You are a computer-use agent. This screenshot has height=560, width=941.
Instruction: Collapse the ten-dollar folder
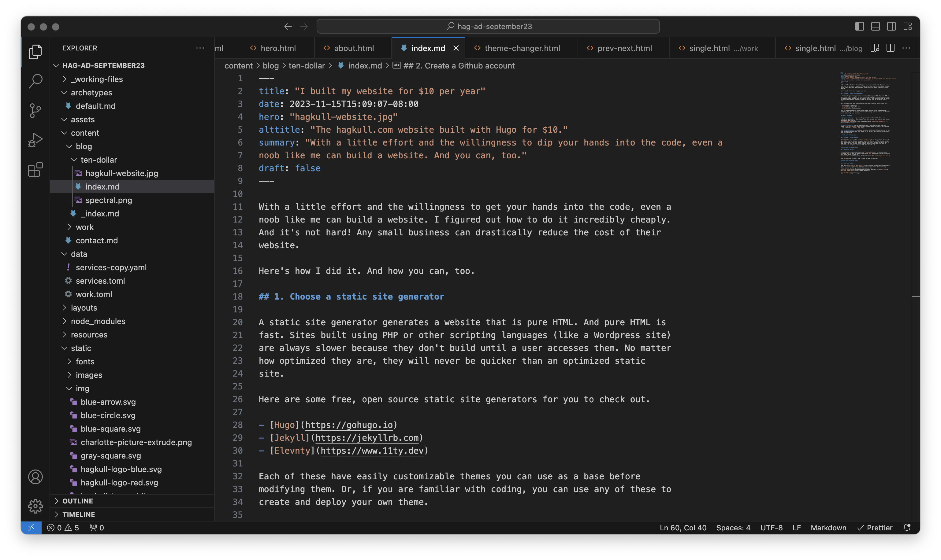[74, 160]
